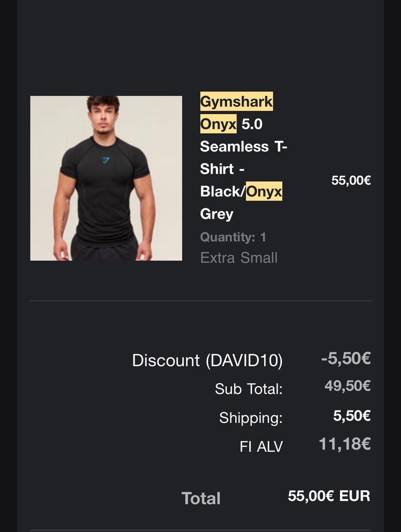Click "Seamless T-" in the product title
Image resolution: width=401 pixels, height=532 pixels.
tap(244, 147)
